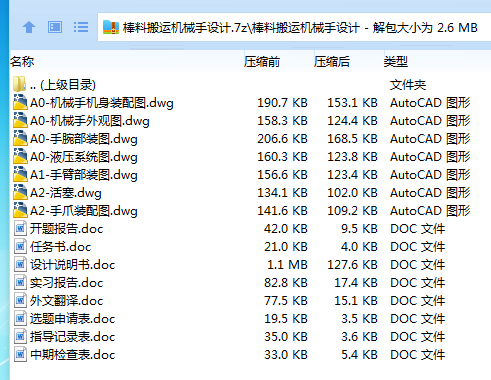Click the 190.7 KB original size cell
Viewport: 491px width, 380px height.
click(282, 103)
